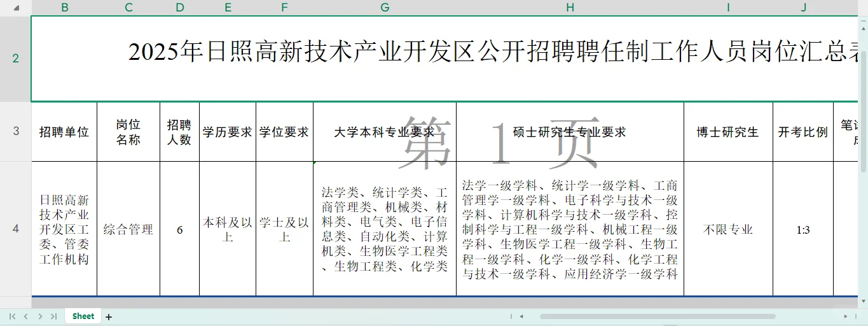Select the 开考比例 header cell
Screen dimensions: 868x326
pyautogui.click(x=803, y=132)
